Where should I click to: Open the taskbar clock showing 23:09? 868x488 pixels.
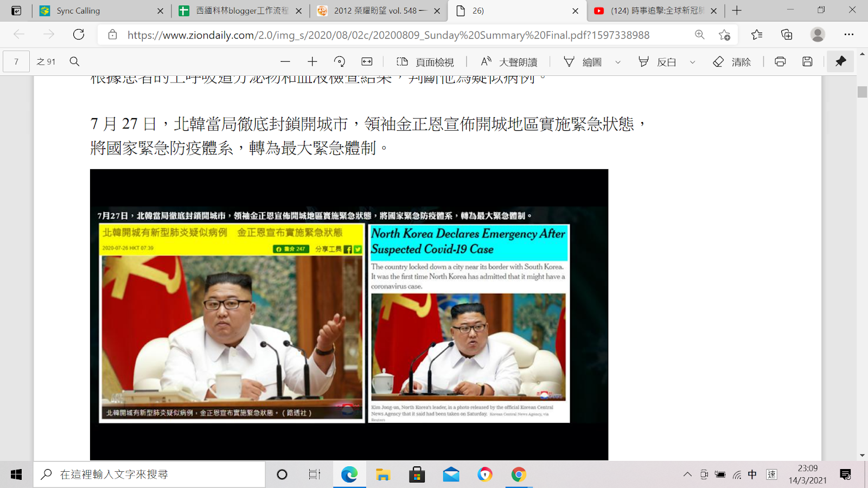click(x=808, y=474)
